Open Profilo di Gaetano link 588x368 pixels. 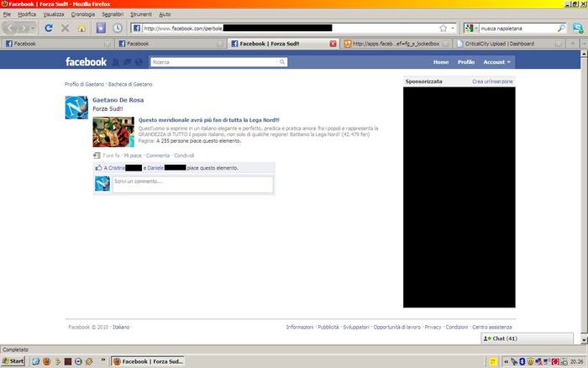point(84,84)
